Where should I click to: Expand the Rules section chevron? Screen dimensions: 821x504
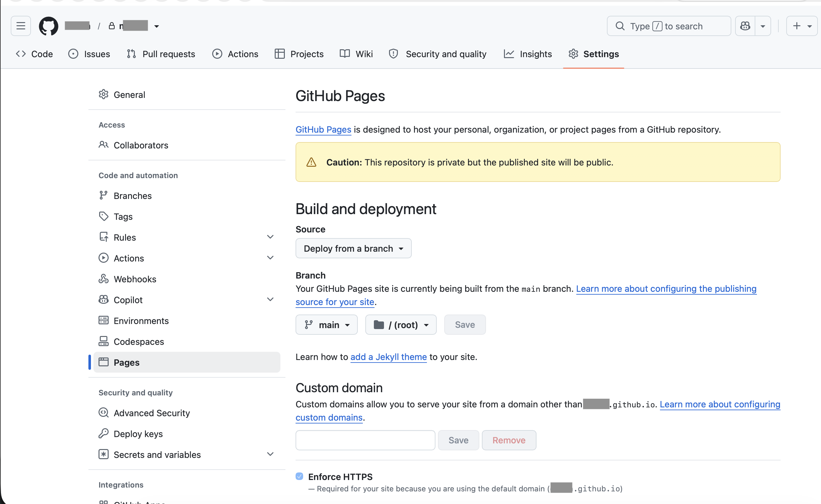270,237
